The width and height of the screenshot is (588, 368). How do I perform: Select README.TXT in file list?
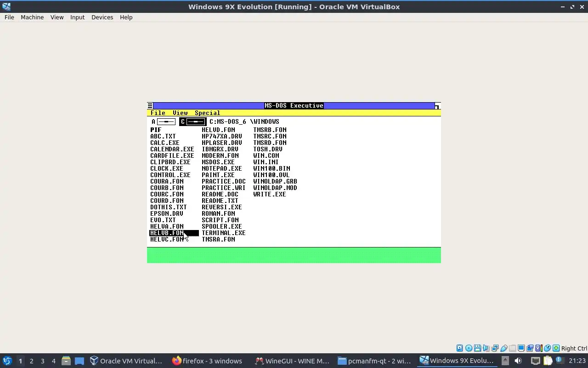(x=220, y=201)
